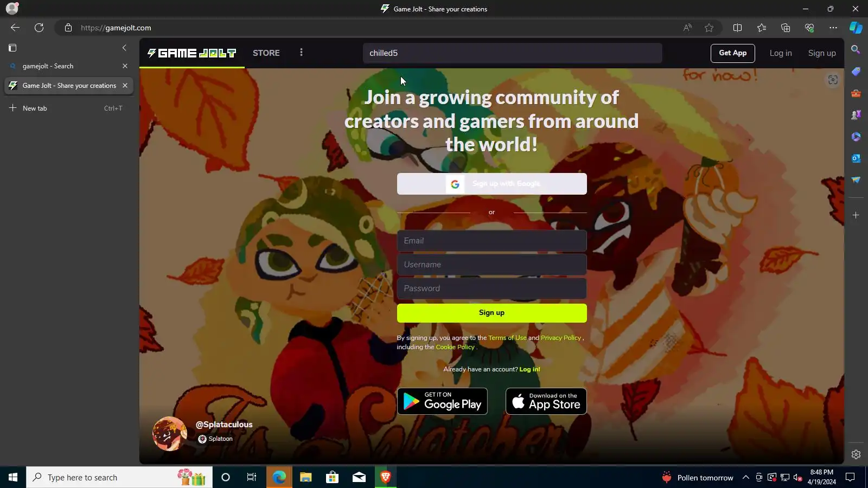868x488 pixels.
Task: Open Task View on the taskbar
Action: [252, 477]
